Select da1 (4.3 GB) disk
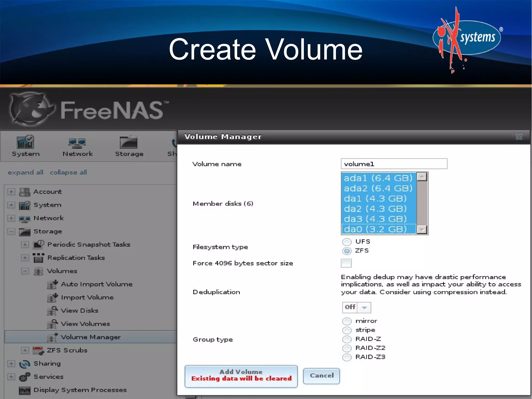This screenshot has width=532, height=399. coord(379,199)
